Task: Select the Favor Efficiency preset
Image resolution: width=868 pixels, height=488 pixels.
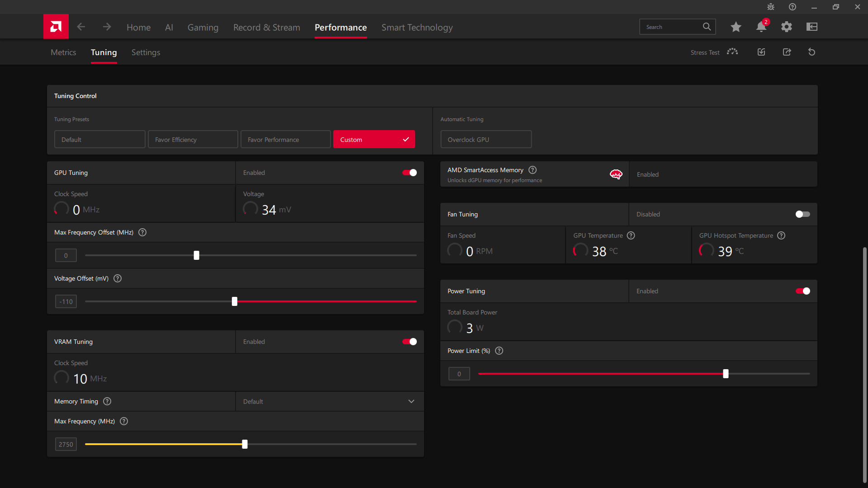Action: click(193, 140)
